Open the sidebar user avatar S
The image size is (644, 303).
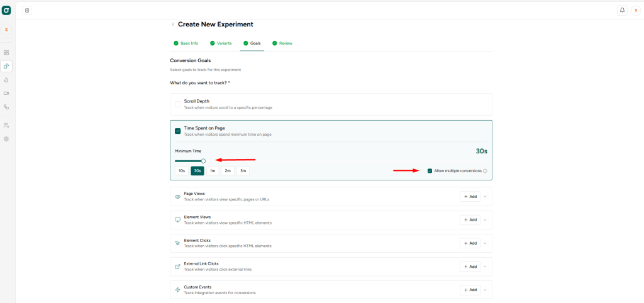pyautogui.click(x=6, y=30)
